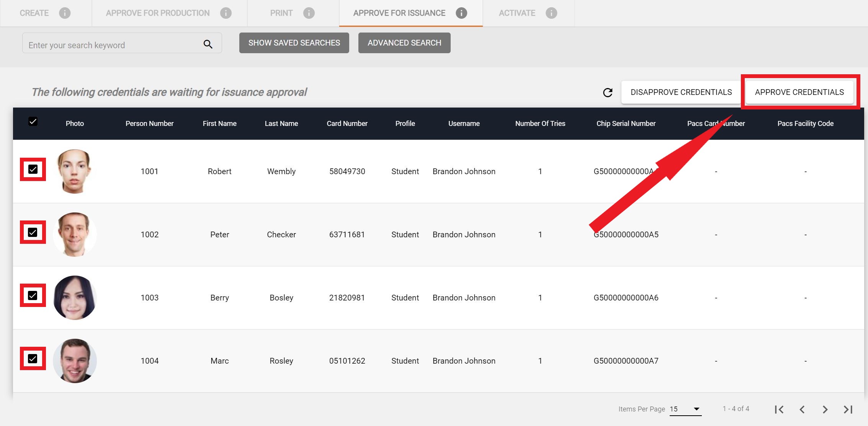Uncheck Robert Wembly's row checkbox

point(33,169)
